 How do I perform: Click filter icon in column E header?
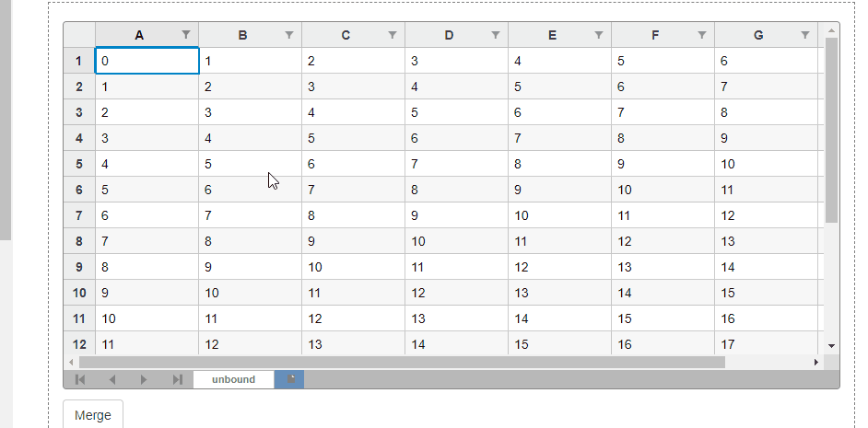(599, 35)
